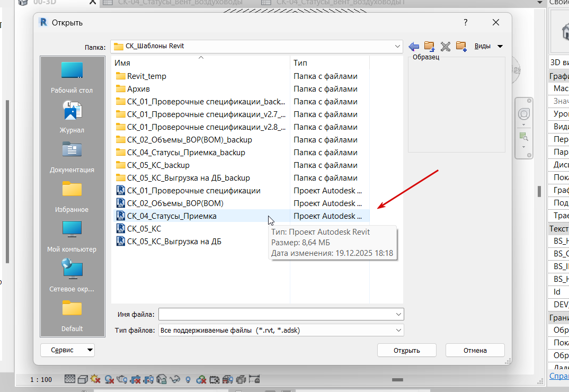Open rendering dialog teapot icon
The width and height of the screenshot is (569, 392).
(x=122, y=380)
